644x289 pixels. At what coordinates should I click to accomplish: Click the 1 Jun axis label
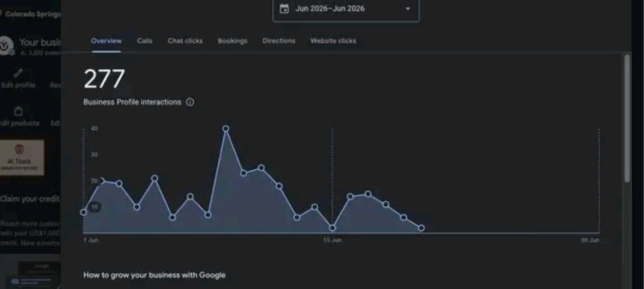click(91, 240)
